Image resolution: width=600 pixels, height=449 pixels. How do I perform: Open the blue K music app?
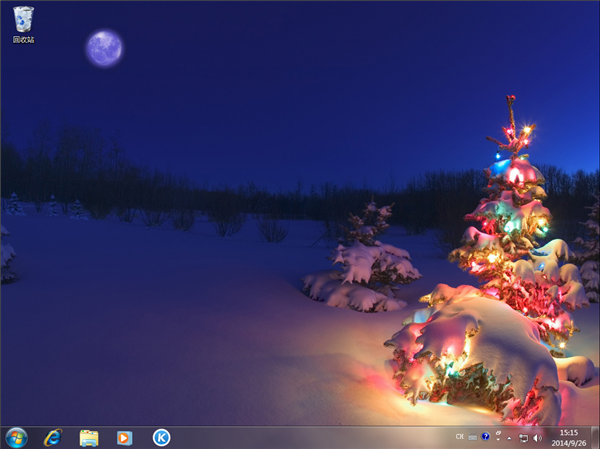(161, 438)
